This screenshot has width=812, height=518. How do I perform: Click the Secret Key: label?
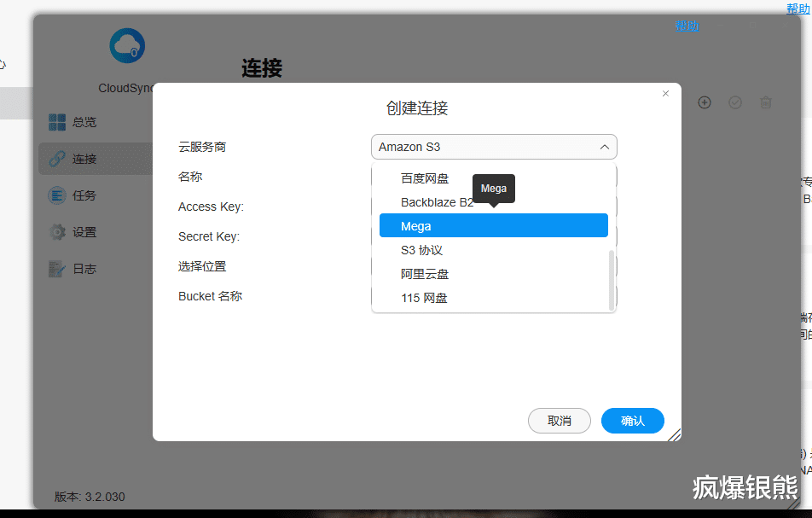click(209, 236)
